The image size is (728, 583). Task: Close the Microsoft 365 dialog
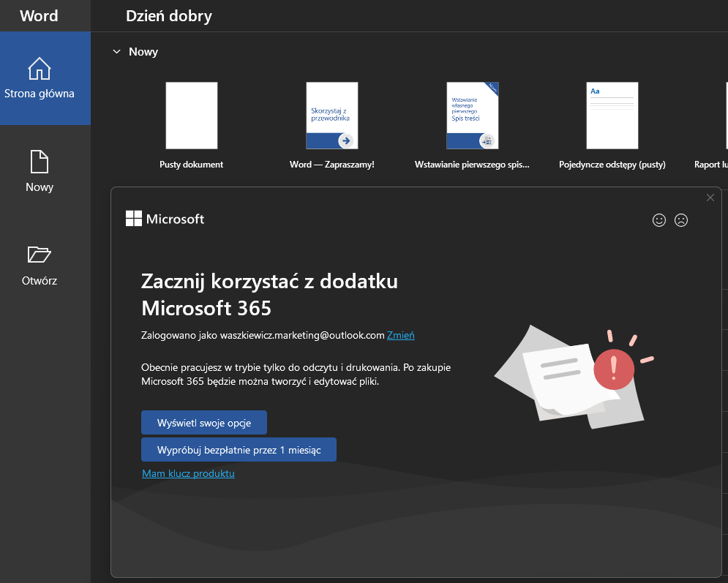click(710, 198)
